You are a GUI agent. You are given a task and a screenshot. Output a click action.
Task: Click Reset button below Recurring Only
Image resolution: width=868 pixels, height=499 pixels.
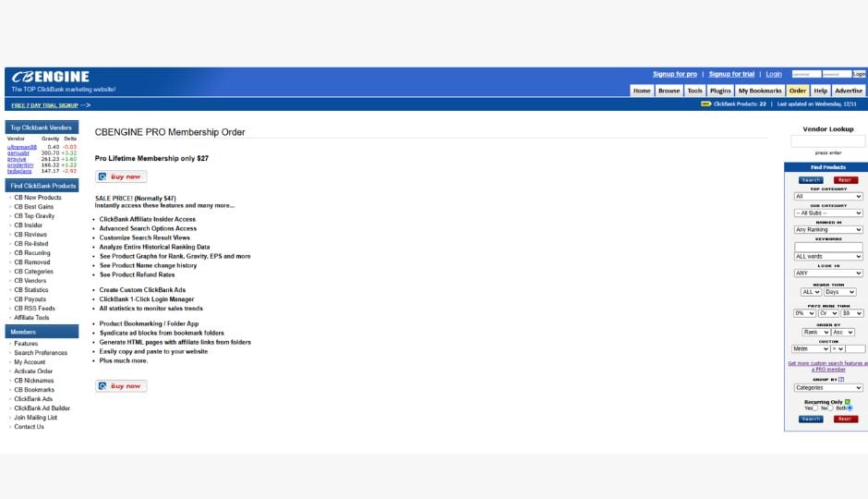click(x=845, y=420)
